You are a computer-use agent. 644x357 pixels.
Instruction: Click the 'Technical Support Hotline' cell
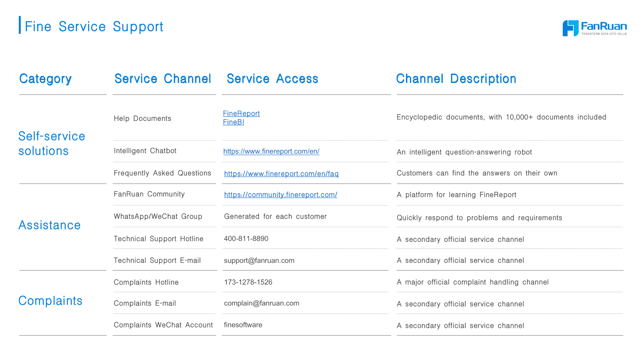tap(158, 239)
